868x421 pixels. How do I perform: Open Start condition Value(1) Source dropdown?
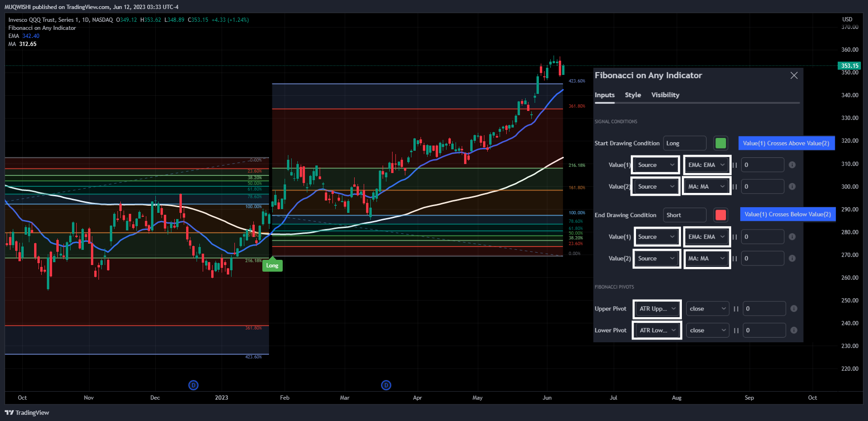tap(656, 165)
